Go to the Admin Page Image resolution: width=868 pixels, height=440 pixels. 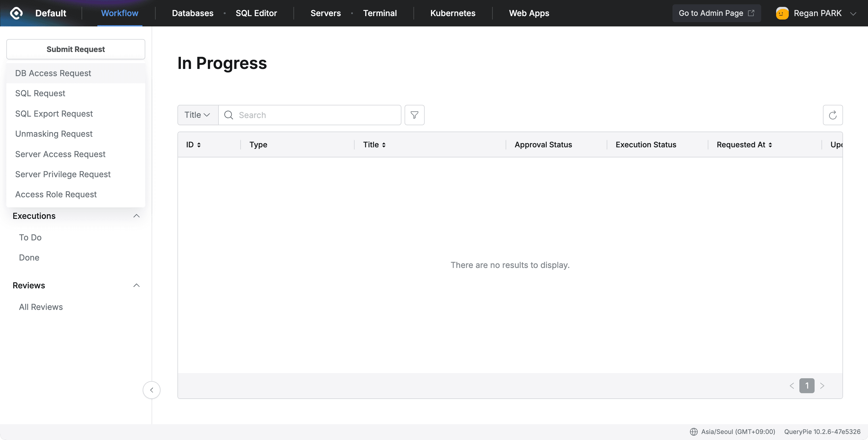(711, 13)
